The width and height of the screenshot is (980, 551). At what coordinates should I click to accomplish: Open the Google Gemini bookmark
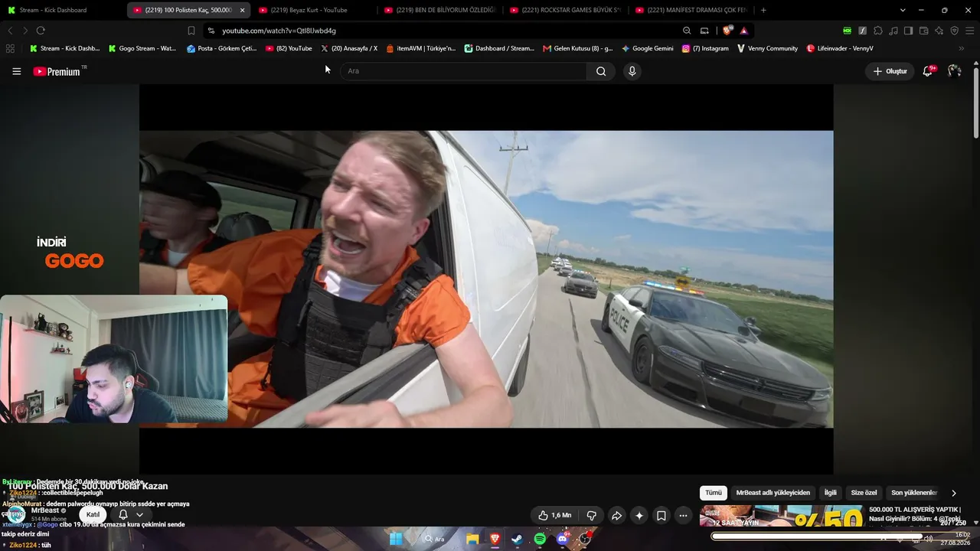pyautogui.click(x=648, y=48)
